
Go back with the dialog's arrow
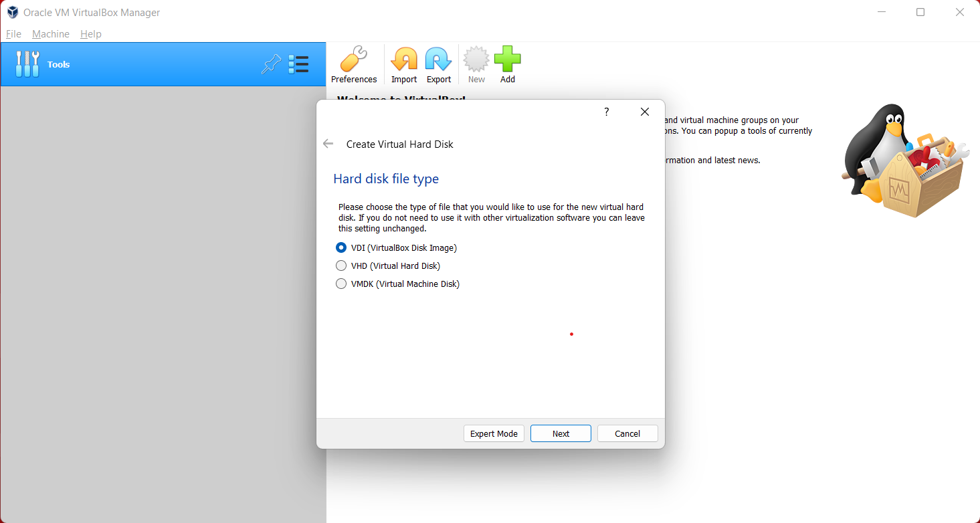328,144
